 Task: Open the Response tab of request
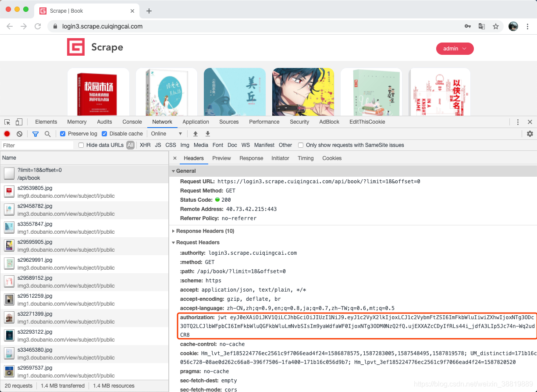point(251,158)
